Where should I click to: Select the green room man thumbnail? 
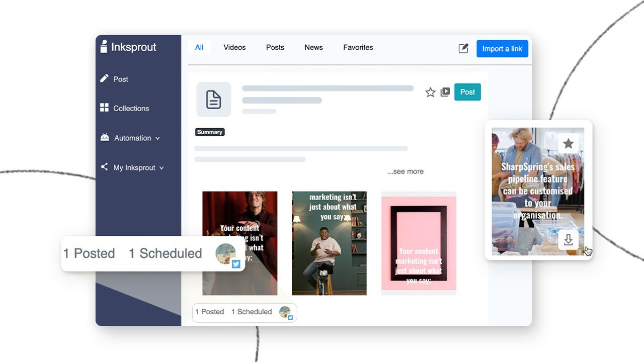[x=329, y=243]
